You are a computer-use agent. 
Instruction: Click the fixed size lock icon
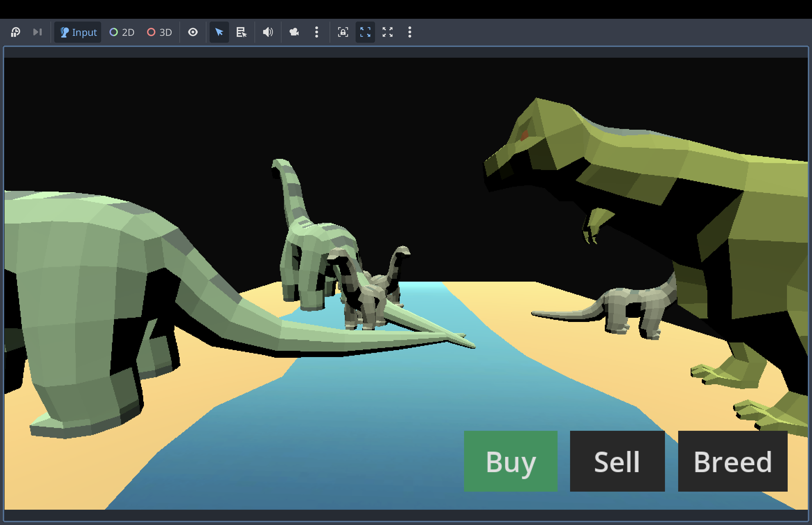tap(343, 32)
